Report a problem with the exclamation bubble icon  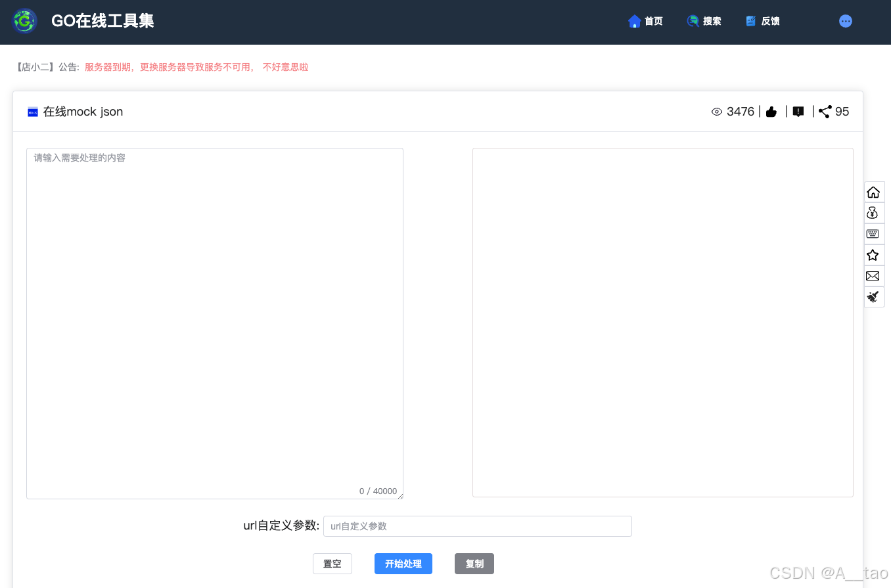798,112
